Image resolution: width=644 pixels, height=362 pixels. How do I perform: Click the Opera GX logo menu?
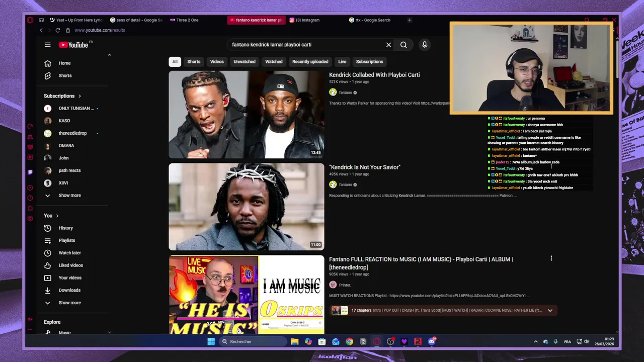tap(30, 20)
